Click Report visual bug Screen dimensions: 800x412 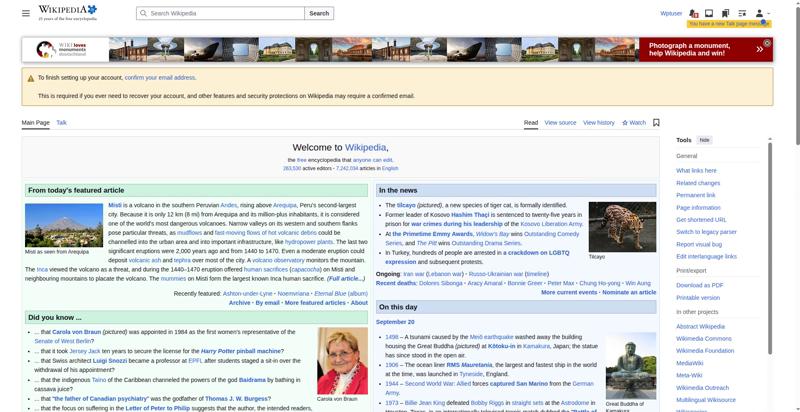tap(698, 244)
